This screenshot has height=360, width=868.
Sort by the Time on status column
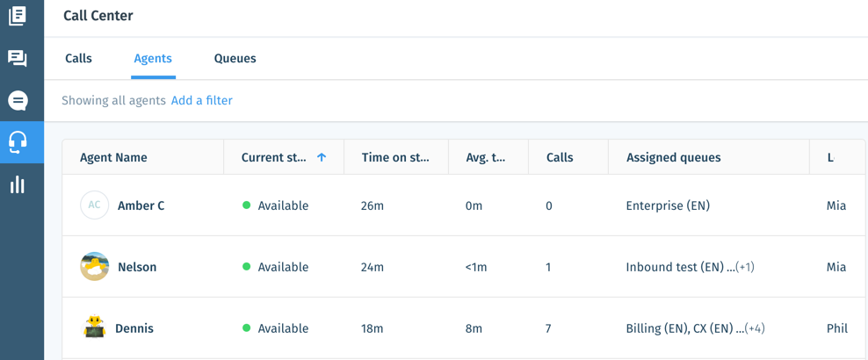click(396, 157)
